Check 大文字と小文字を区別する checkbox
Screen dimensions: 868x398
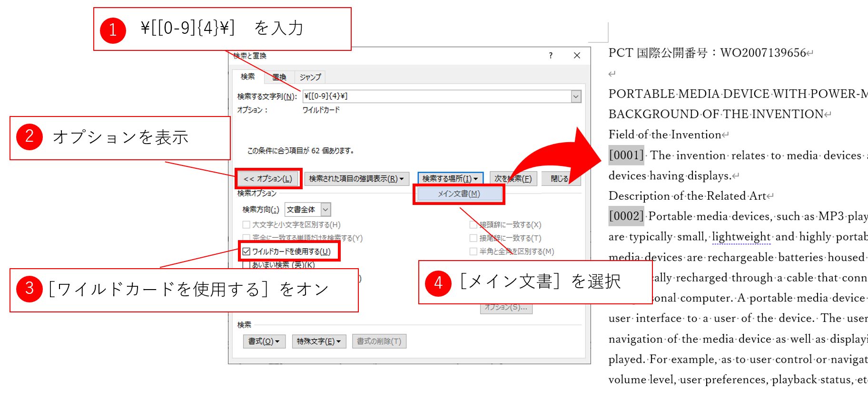click(247, 225)
